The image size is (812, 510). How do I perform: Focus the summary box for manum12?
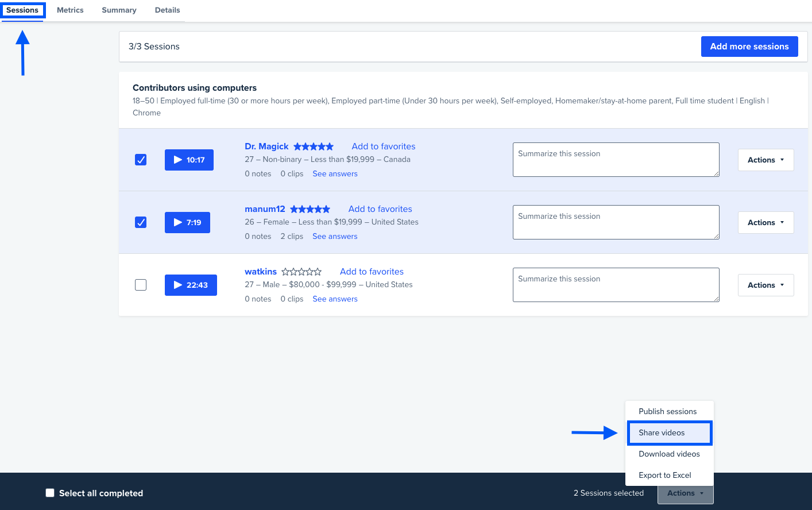click(616, 222)
